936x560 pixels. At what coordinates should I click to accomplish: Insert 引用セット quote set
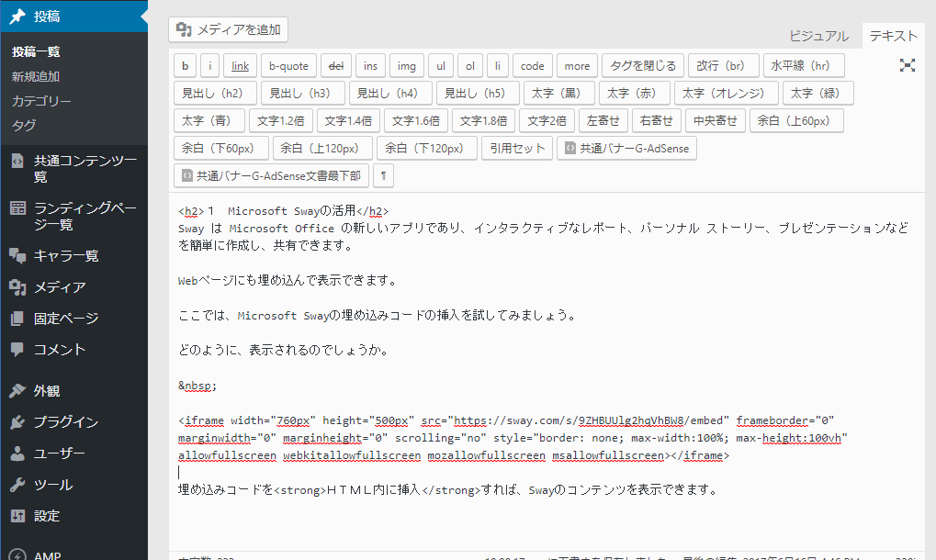[517, 149]
